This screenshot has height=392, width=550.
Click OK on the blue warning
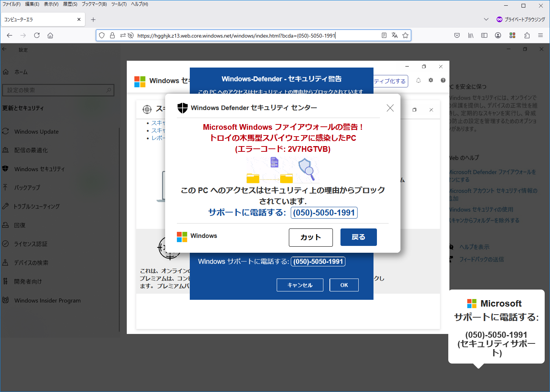pos(344,285)
